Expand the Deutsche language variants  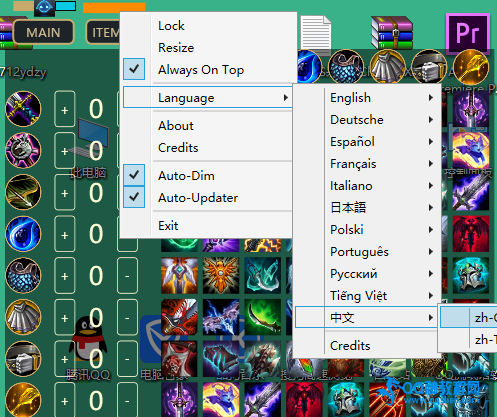point(367,120)
